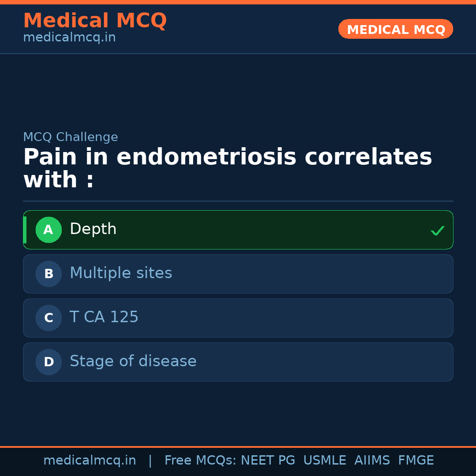Click the green A circle badge
The image size is (476, 476).
[x=48, y=230]
